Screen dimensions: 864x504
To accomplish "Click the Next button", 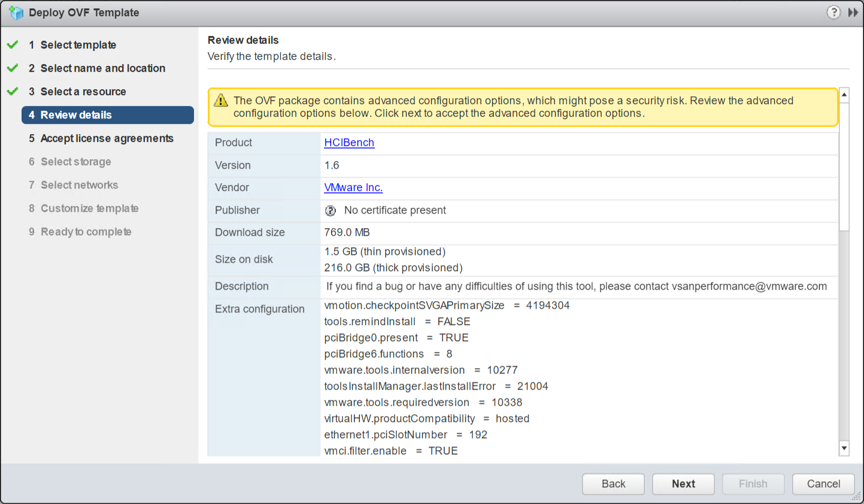I will click(683, 484).
